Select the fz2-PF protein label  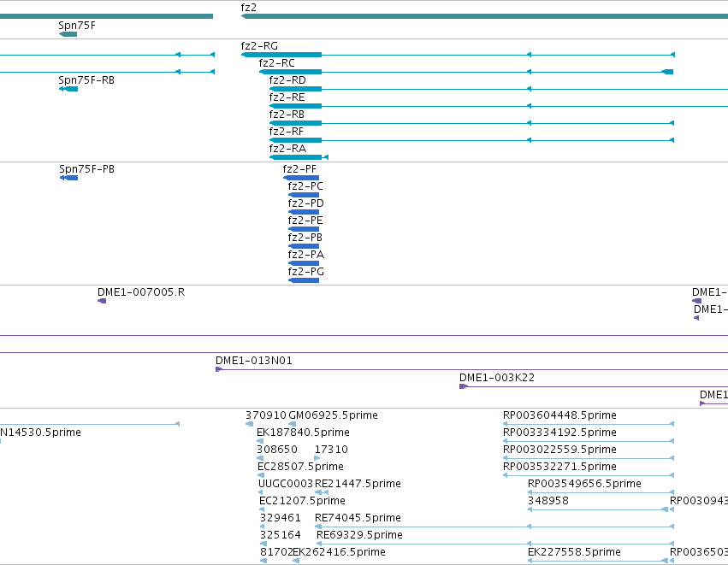(x=299, y=169)
